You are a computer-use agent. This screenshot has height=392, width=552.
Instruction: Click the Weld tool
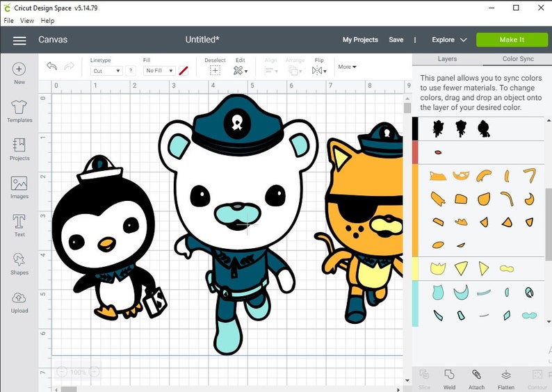pyautogui.click(x=449, y=379)
